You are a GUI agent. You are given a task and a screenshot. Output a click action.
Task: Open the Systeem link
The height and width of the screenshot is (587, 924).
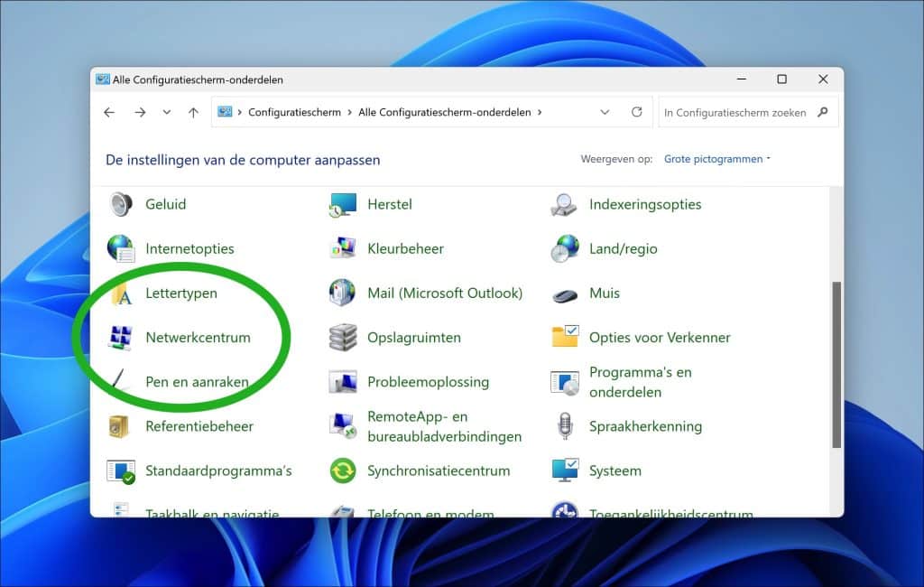(x=615, y=471)
